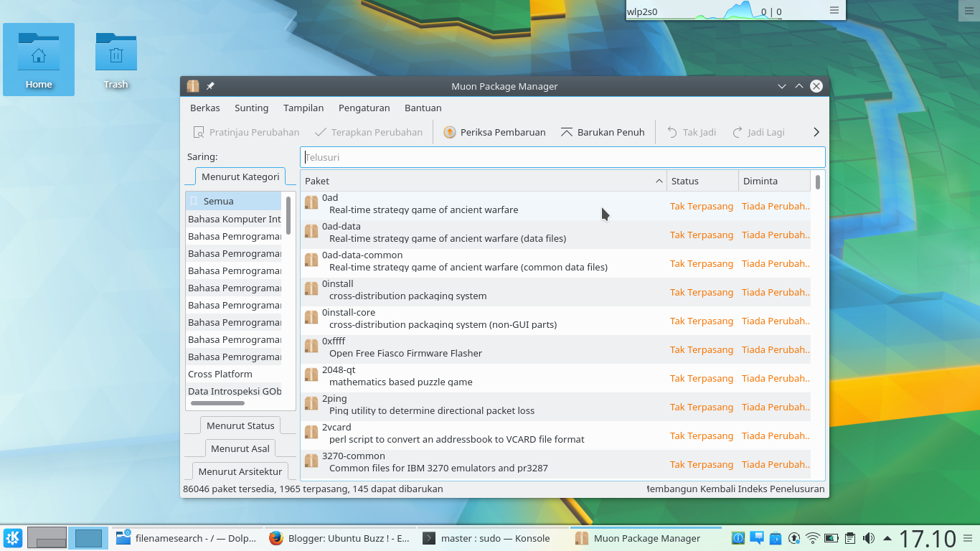
Task: Focus the Telusuri search field
Action: click(562, 157)
